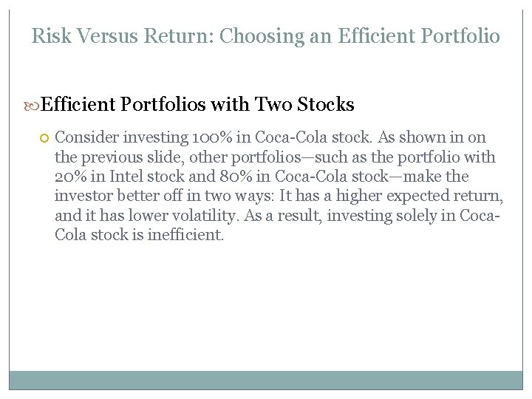Viewport: 532px width, 399px height.
Task: Click the hollow circle sub-bullet icon
Action: tap(44, 137)
